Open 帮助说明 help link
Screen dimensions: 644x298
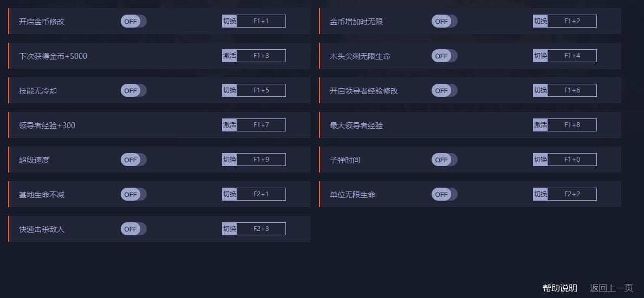(x=560, y=288)
